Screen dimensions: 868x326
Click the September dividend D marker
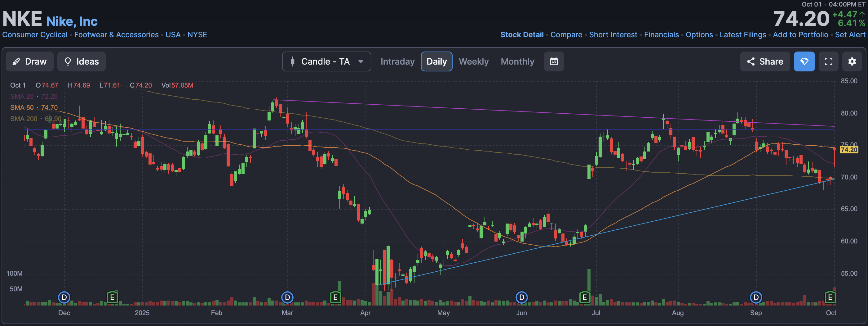pyautogui.click(x=756, y=297)
